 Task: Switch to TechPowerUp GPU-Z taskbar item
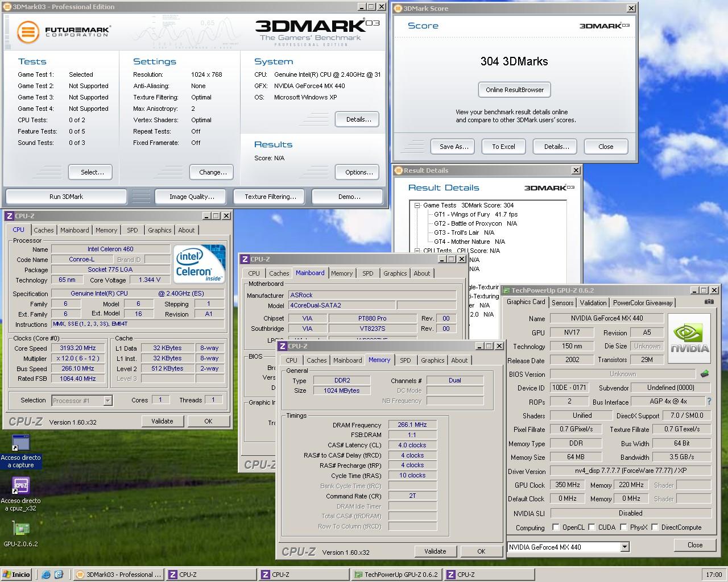tap(396, 575)
